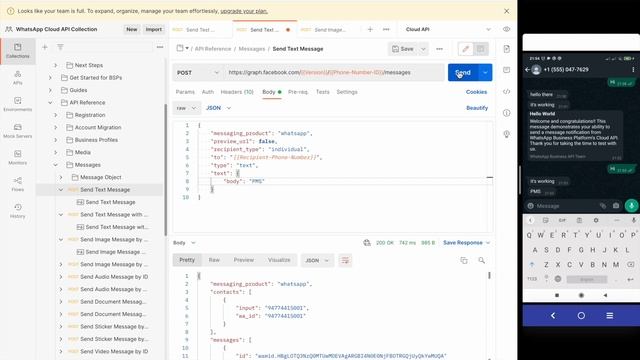Click the request URL input field

334,73
